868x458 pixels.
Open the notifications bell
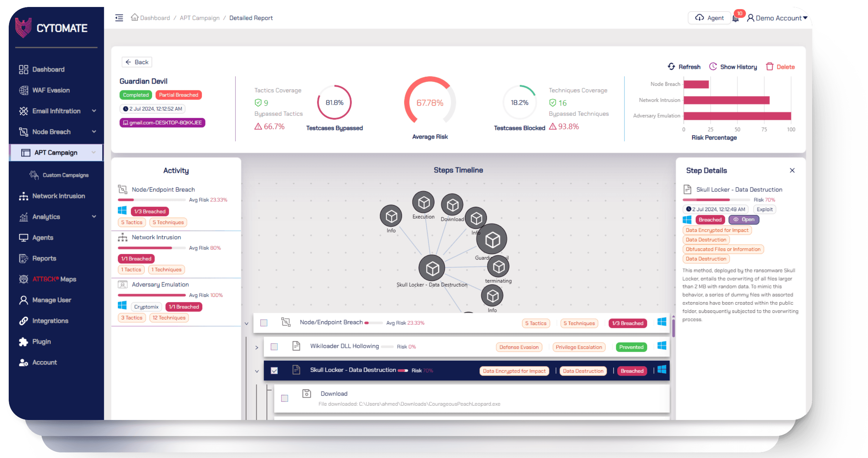(736, 18)
